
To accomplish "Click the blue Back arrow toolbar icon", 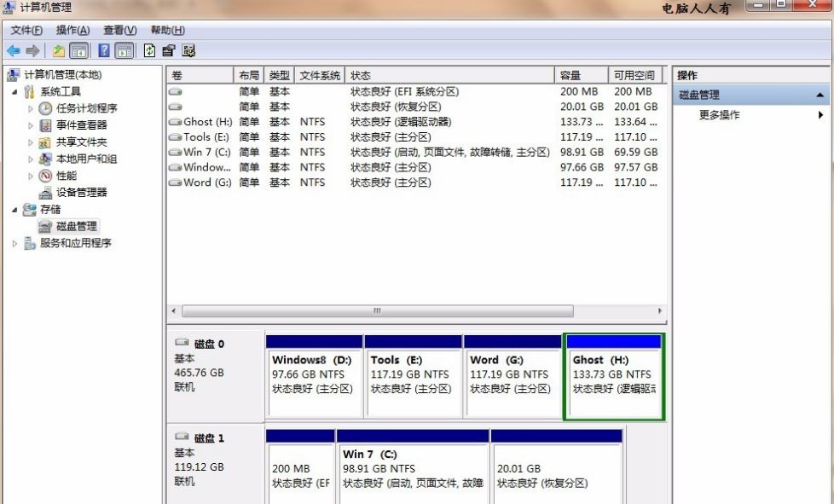I will [x=14, y=51].
